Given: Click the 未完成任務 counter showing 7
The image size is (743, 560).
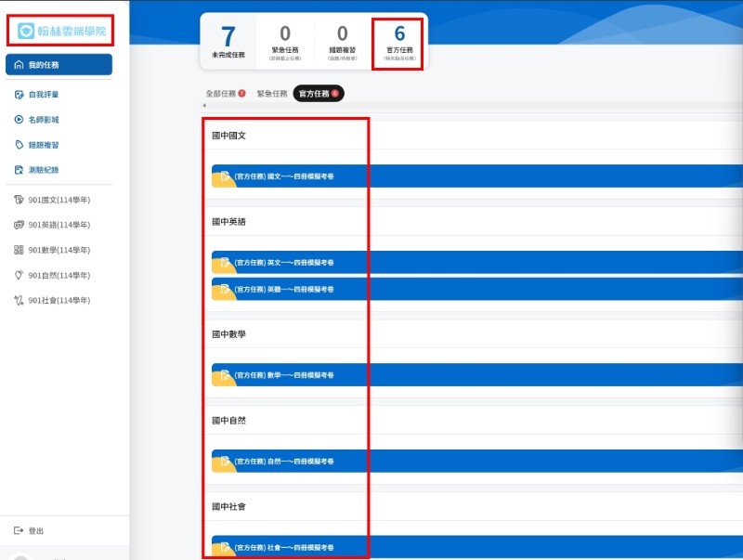Looking at the screenshot, I should tap(228, 42).
